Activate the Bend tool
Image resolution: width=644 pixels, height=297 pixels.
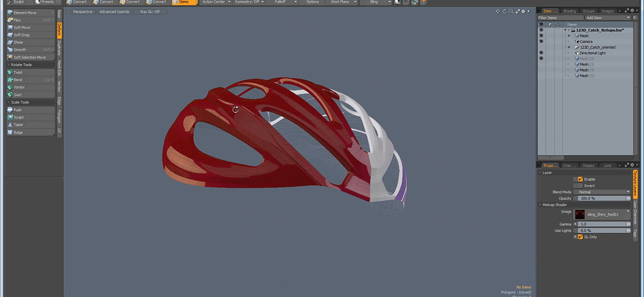point(18,80)
